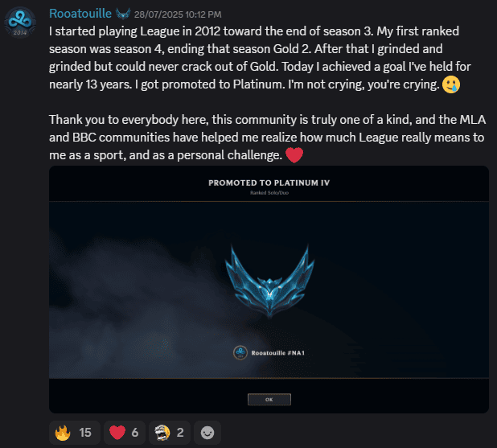
Task: Toggle the screaming face reaction with 2 votes
Action: [170, 433]
